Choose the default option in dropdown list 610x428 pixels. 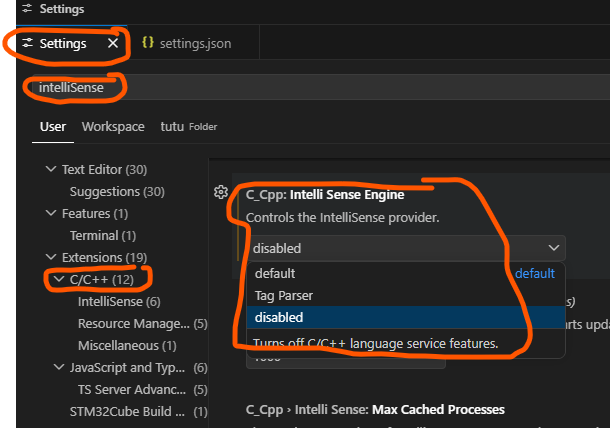tap(406, 274)
